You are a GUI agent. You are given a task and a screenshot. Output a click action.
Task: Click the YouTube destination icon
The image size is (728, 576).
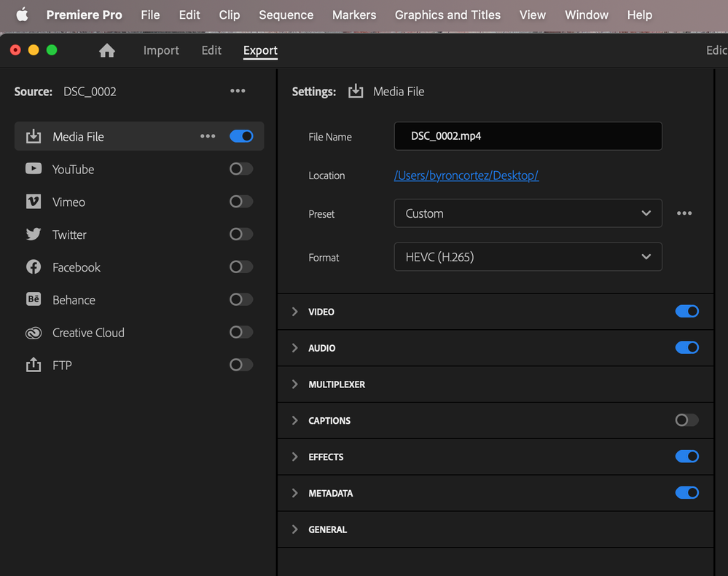34,169
